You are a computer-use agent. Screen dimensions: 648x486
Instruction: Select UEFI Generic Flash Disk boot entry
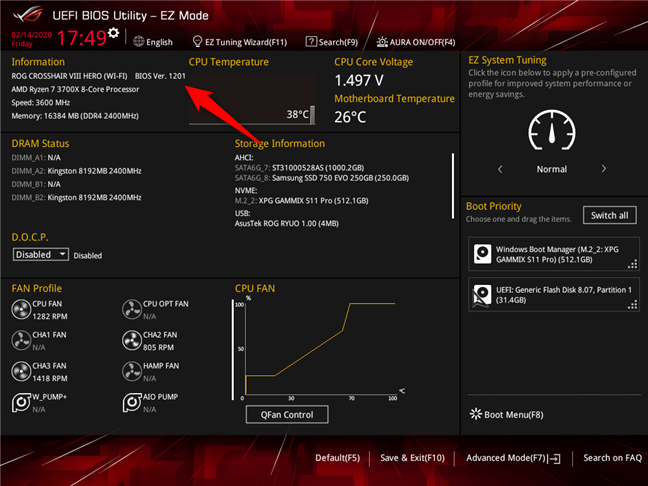click(x=554, y=295)
